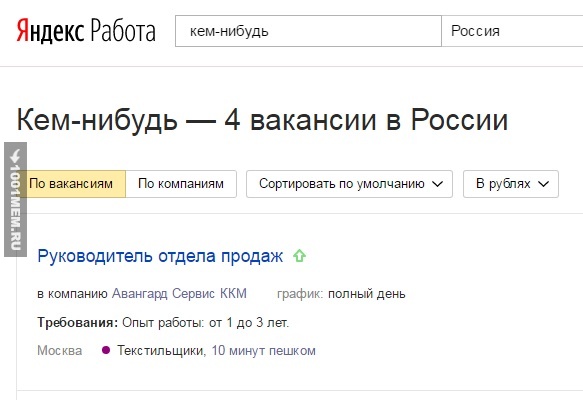Click the 10 минут пешком link
Screen dimensions: 583x400
tap(264, 351)
